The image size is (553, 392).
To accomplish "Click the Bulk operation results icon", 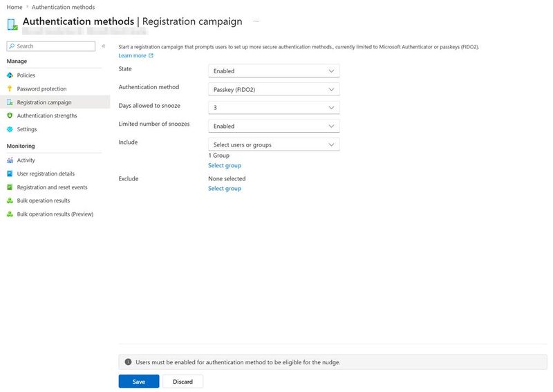I will point(10,200).
